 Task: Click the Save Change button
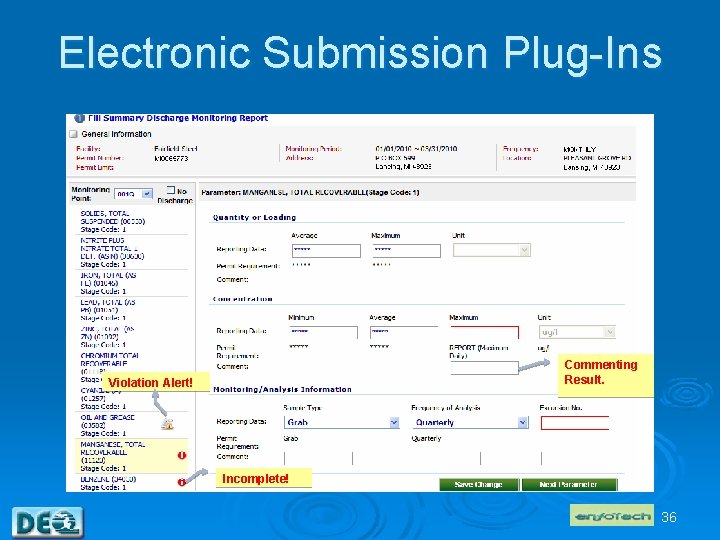coord(479,484)
